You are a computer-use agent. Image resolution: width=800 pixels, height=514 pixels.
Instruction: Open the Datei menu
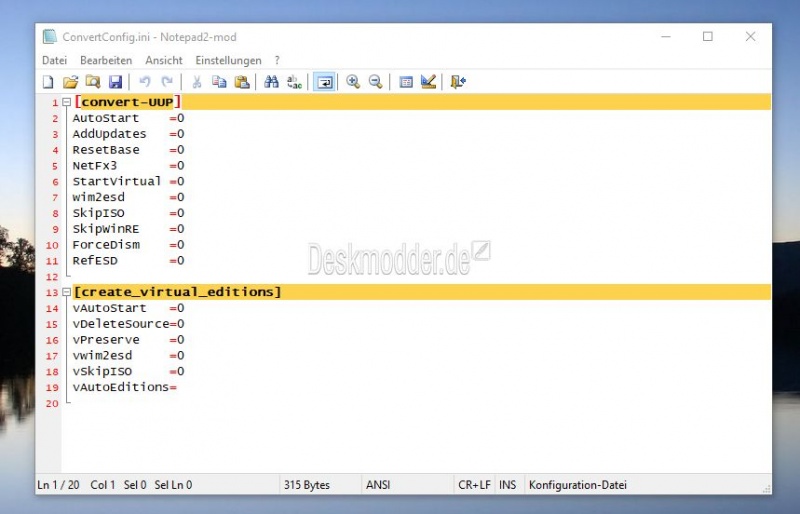pyautogui.click(x=54, y=61)
